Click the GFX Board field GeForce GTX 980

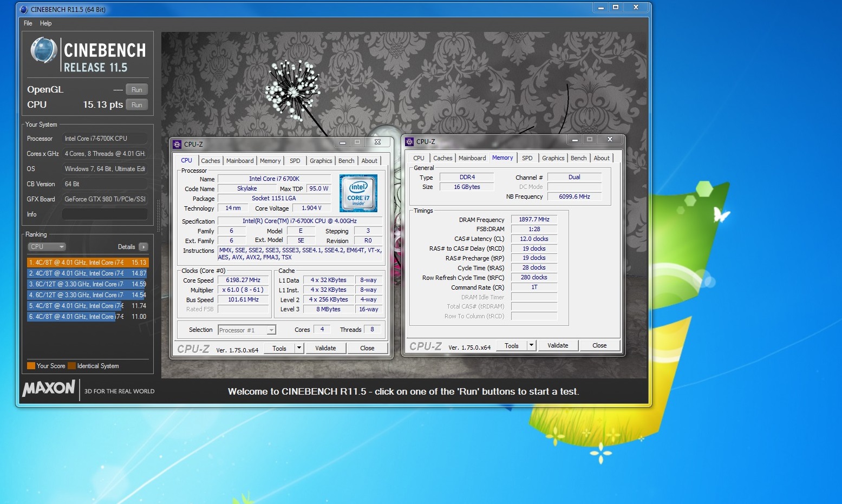click(x=105, y=199)
